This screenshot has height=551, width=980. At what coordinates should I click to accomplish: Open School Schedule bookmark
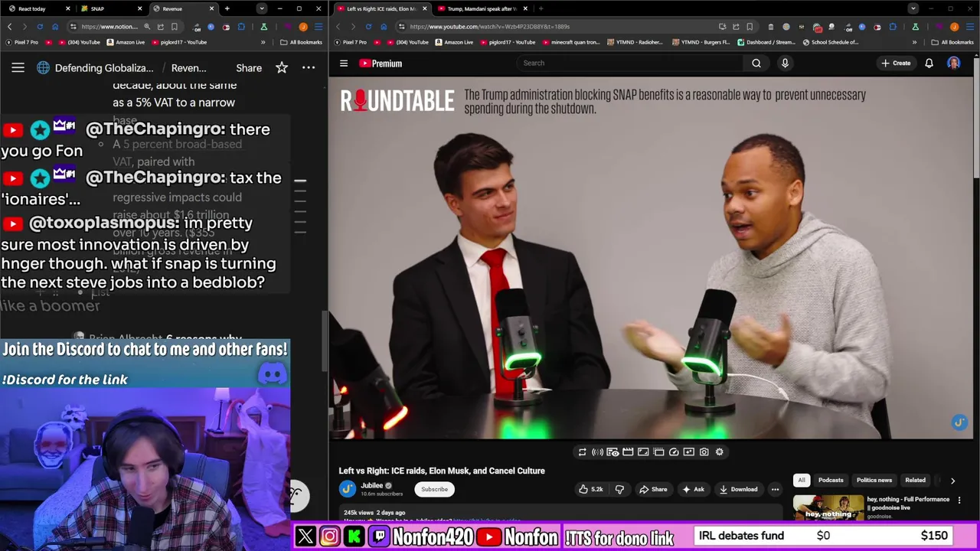pos(831,42)
